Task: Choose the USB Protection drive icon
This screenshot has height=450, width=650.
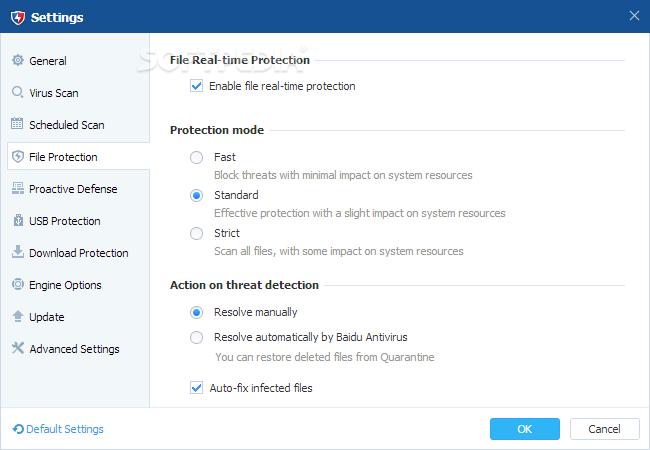Action: [18, 220]
